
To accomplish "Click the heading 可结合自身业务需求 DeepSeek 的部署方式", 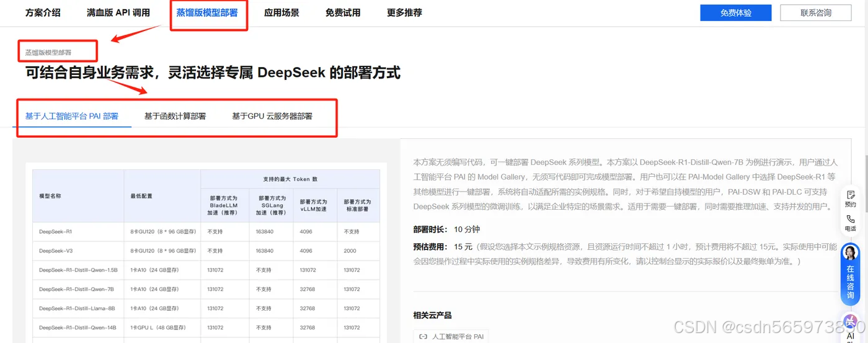I will [x=213, y=73].
